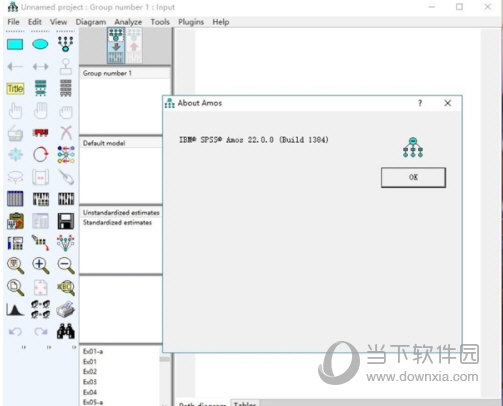The width and height of the screenshot is (503, 406).
Task: Open select data files tool
Action: [15, 199]
